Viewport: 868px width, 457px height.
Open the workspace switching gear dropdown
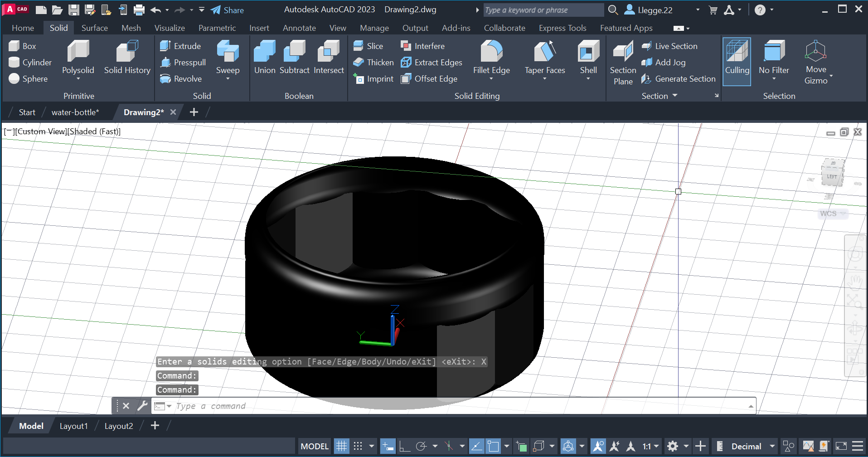(x=686, y=446)
